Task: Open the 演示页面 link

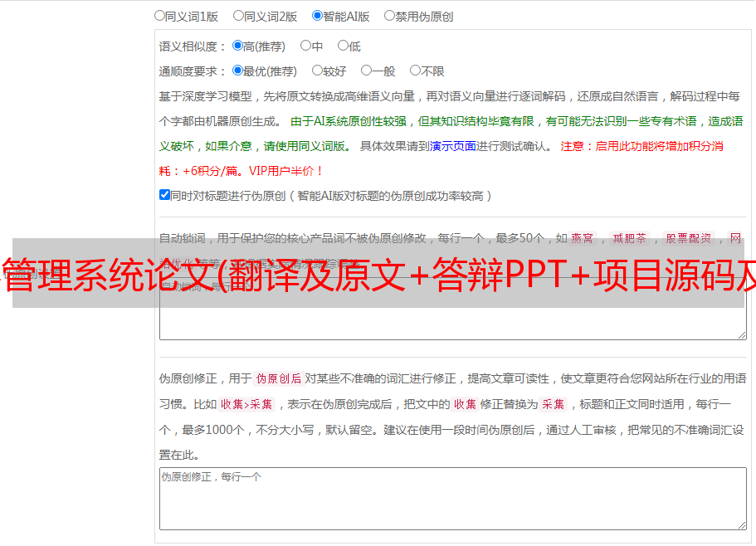Action: (x=453, y=146)
